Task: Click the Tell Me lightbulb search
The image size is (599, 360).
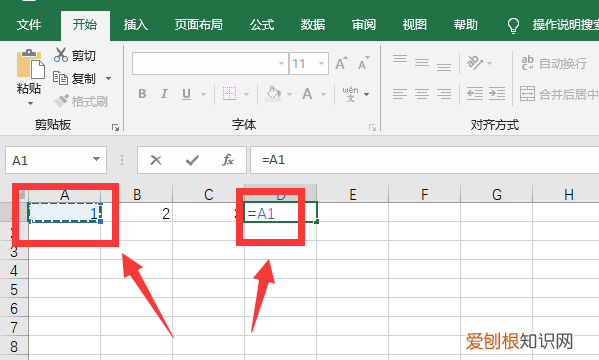Action: coord(513,26)
